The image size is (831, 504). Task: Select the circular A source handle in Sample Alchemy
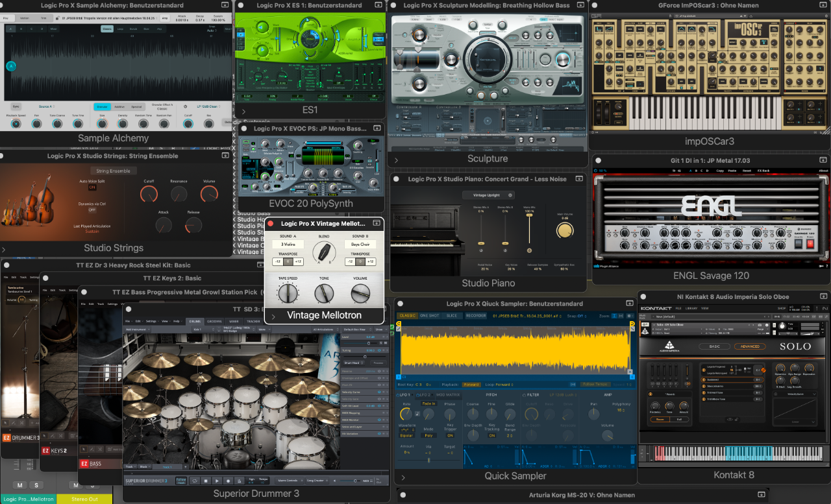point(11,66)
